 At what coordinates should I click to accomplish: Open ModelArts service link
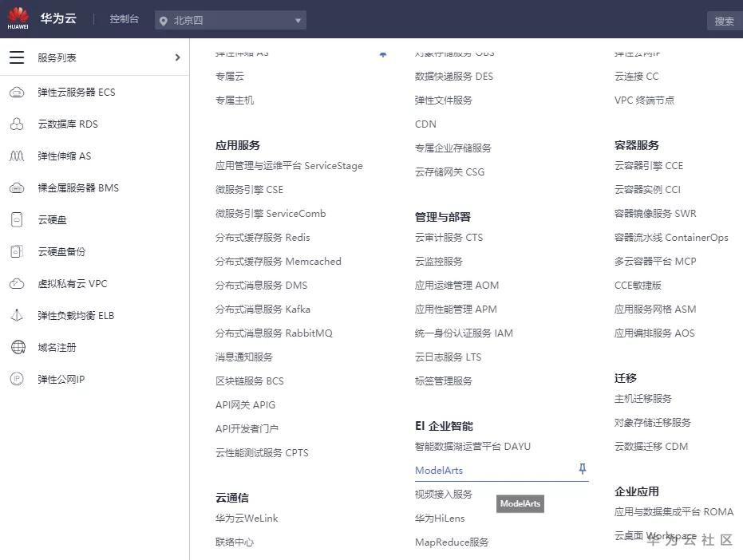click(439, 471)
